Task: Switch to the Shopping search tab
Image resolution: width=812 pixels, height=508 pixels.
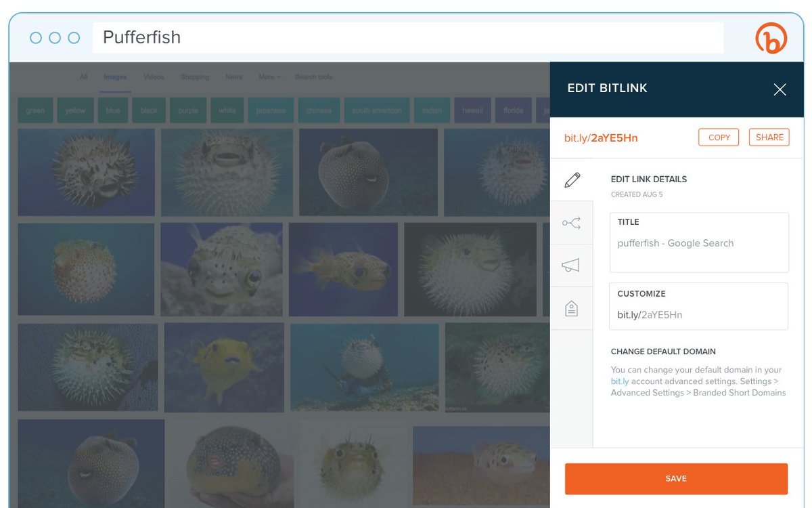Action: [x=195, y=77]
